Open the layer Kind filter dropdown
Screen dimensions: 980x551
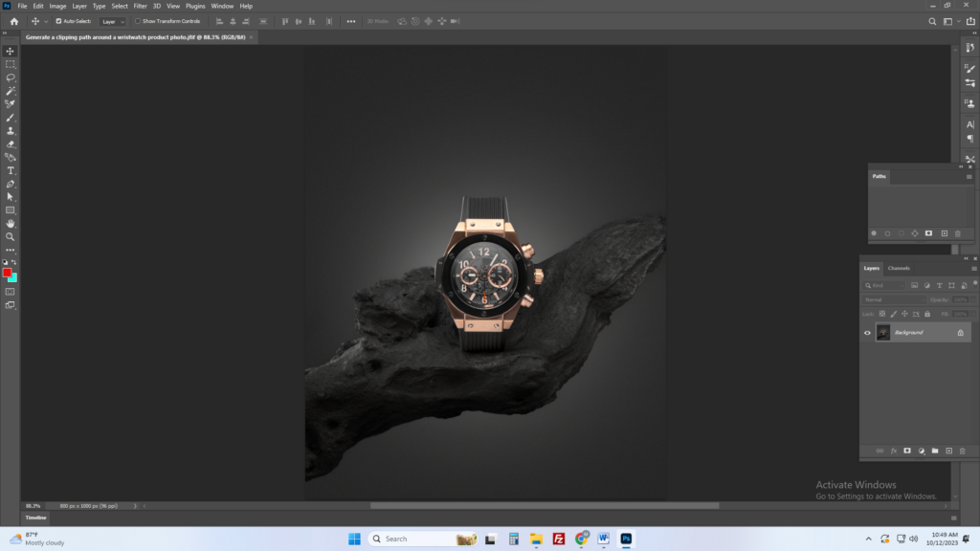tap(884, 285)
